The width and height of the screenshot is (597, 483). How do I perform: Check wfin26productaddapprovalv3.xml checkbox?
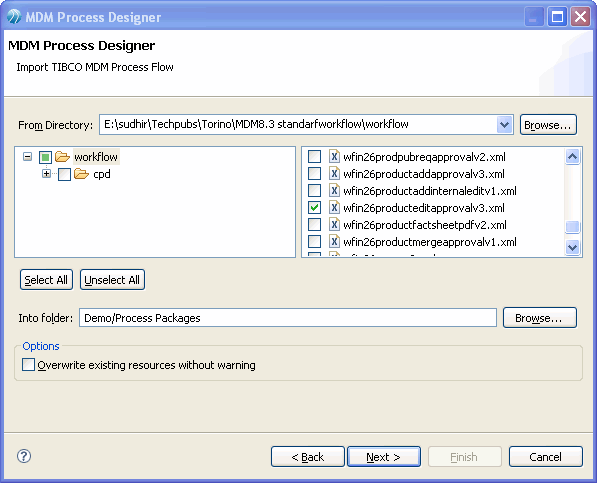[x=314, y=174]
